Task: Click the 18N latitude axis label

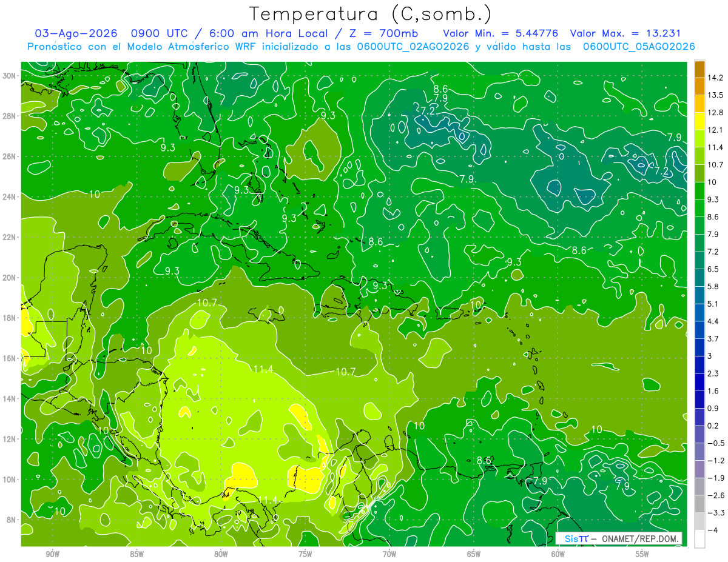Action: point(10,318)
